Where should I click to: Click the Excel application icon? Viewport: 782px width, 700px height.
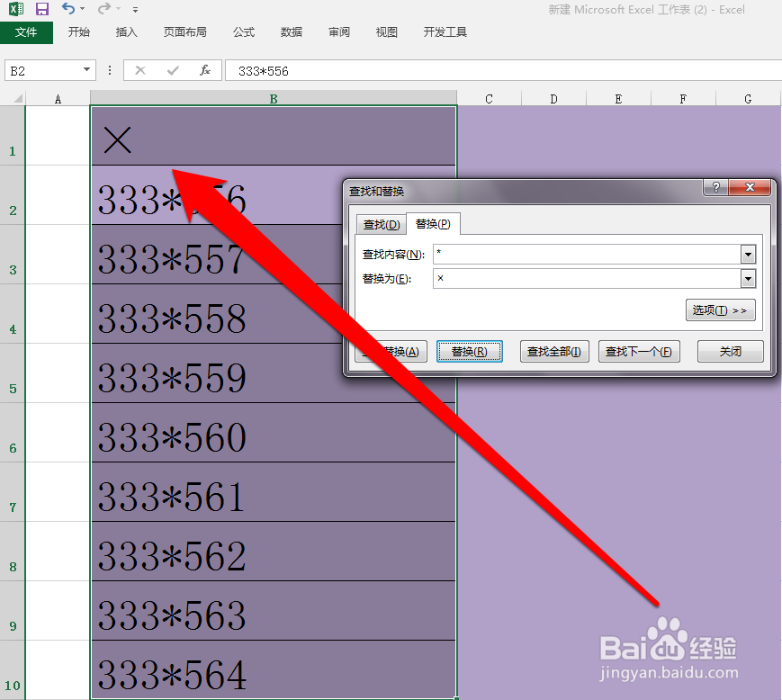(x=16, y=9)
